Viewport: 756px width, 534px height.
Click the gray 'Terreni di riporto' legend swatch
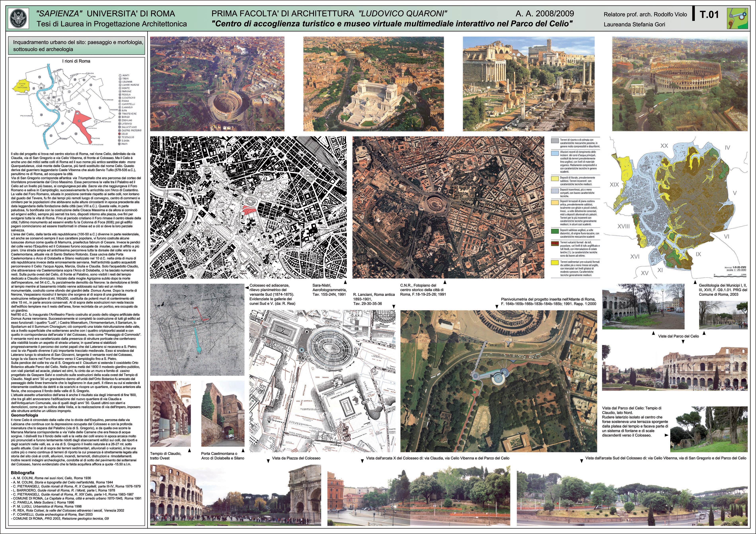555,141
